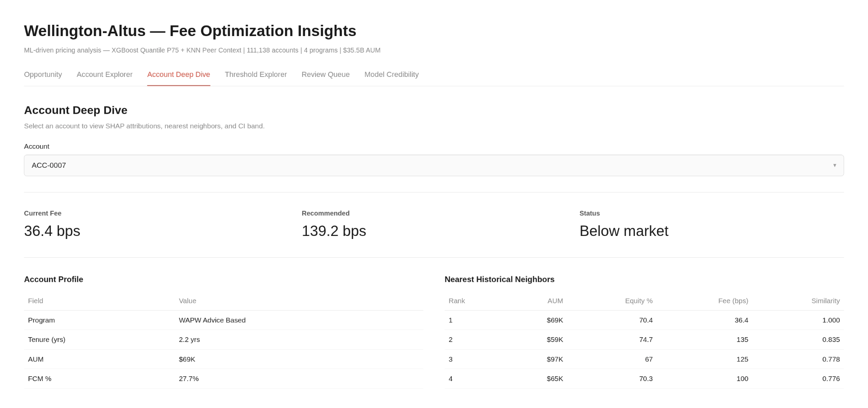Click the Similarity column header

[825, 301]
